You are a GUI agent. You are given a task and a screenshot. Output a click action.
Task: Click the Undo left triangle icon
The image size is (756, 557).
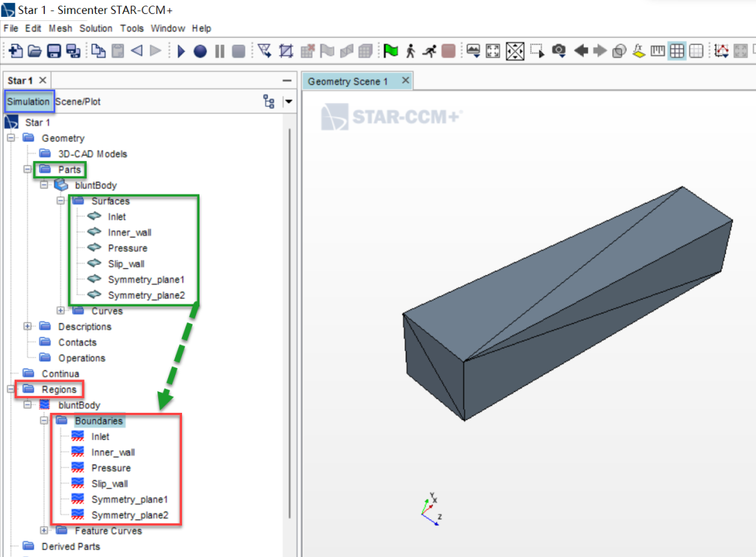pos(137,50)
